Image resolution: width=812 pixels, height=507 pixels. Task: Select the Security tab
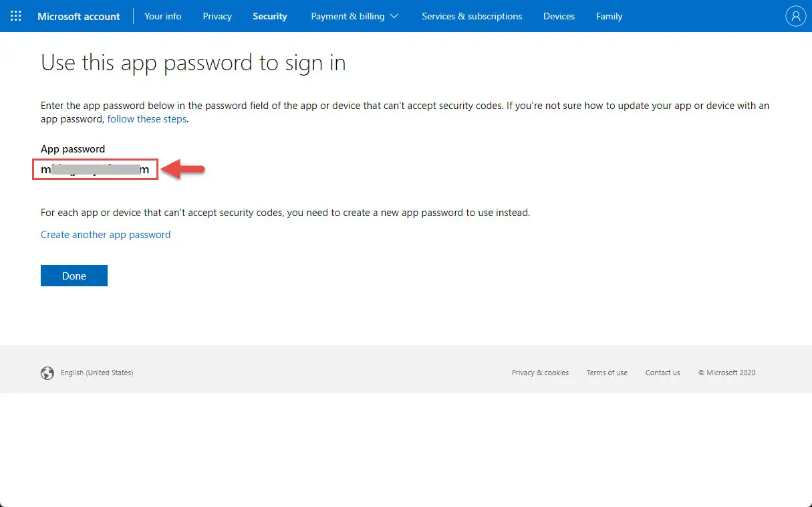coord(270,16)
